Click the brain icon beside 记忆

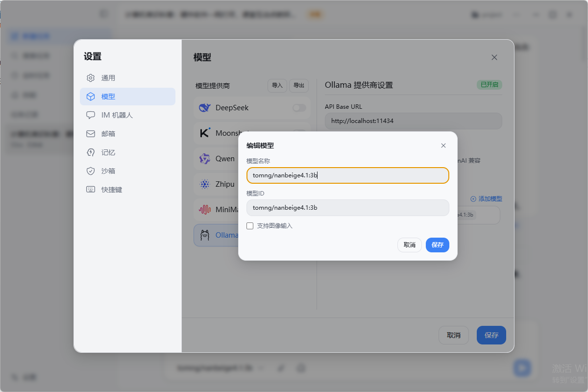[91, 152]
